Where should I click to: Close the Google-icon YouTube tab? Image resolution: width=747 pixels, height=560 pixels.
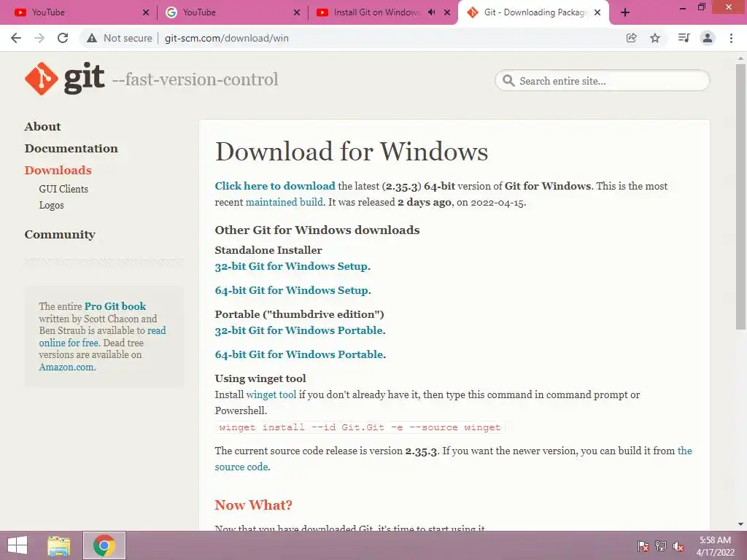coord(297,12)
